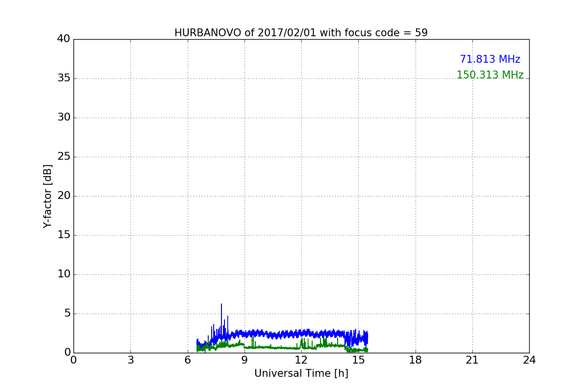This screenshot has width=588, height=392.
Task: Select the green '150.313 MHz' legend label
Action: (490, 75)
